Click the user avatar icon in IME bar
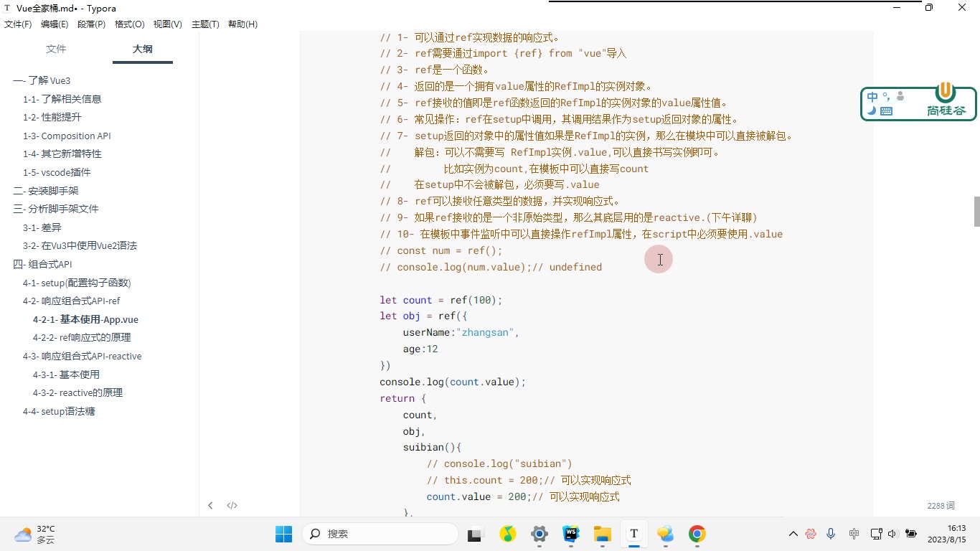Viewport: 980px width, 551px height. coord(900,96)
